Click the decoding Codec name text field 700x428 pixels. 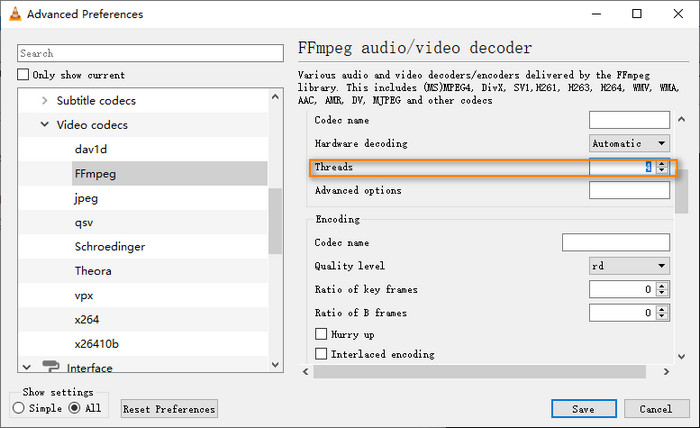pos(629,120)
